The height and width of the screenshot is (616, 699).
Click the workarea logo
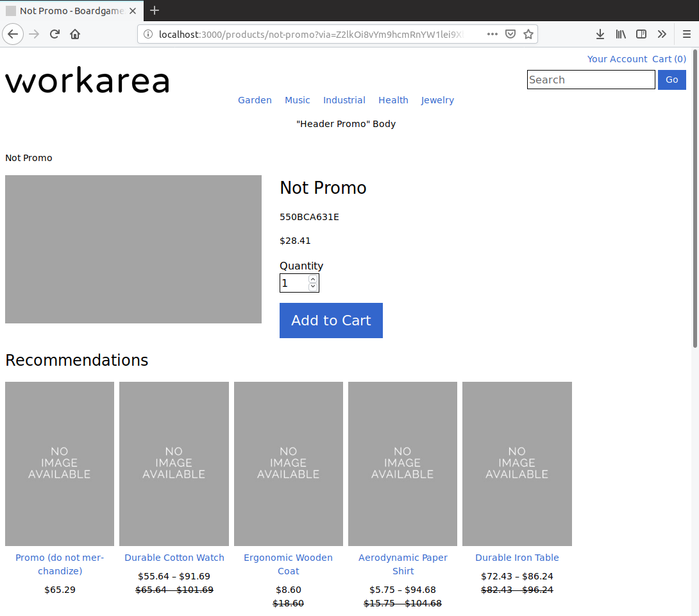[x=87, y=81]
